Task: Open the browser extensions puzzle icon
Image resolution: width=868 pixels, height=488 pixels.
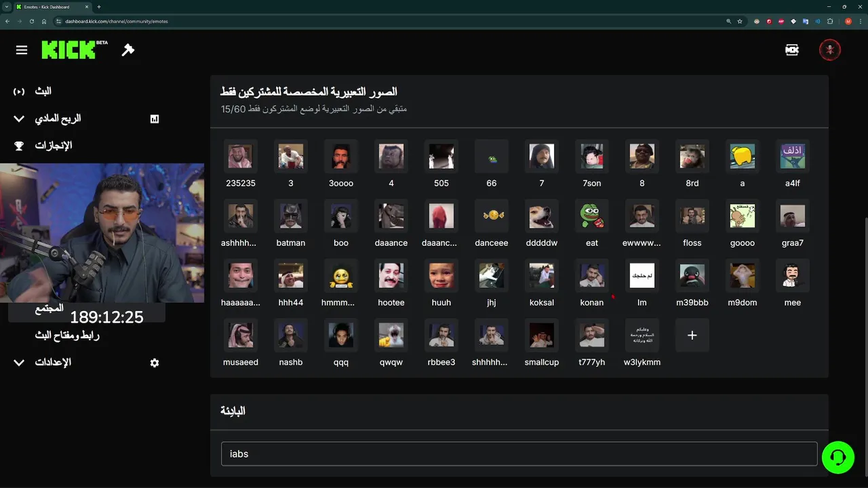Action: (x=830, y=21)
